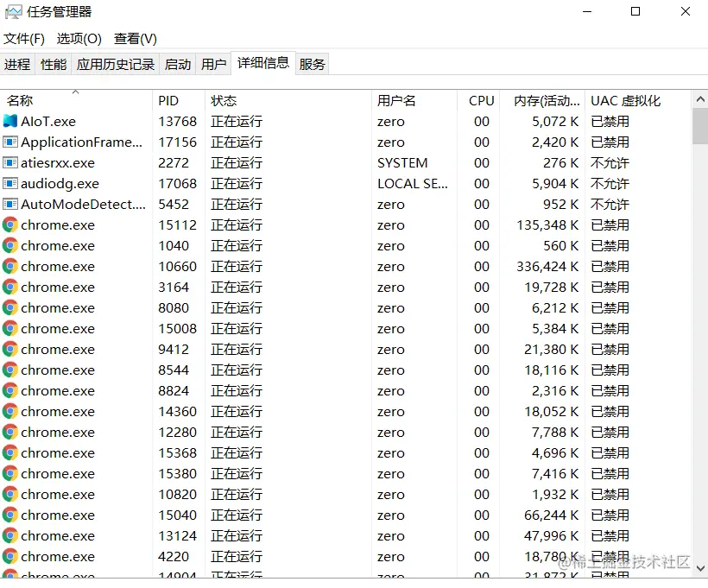Open the 选项(O) menu
This screenshot has width=708, height=588.
coord(79,39)
